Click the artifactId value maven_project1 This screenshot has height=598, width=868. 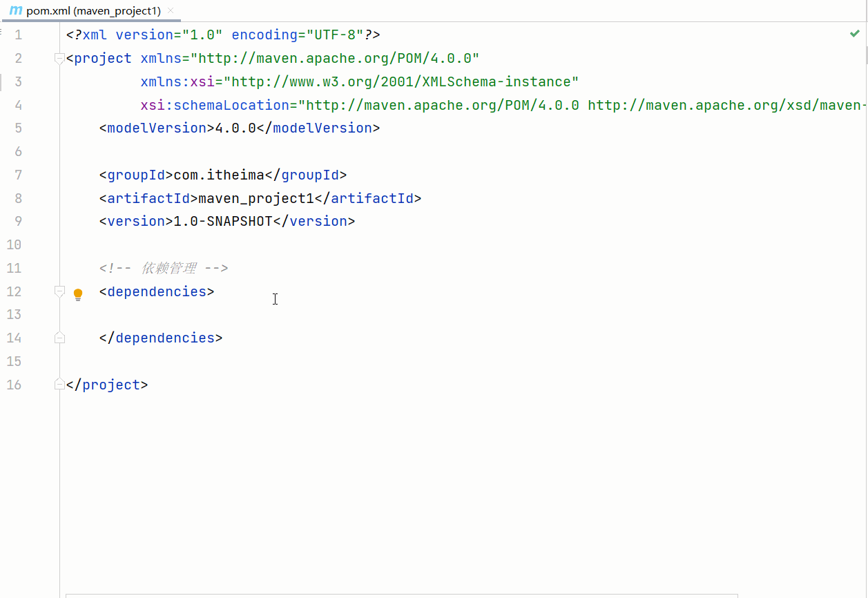pos(255,198)
